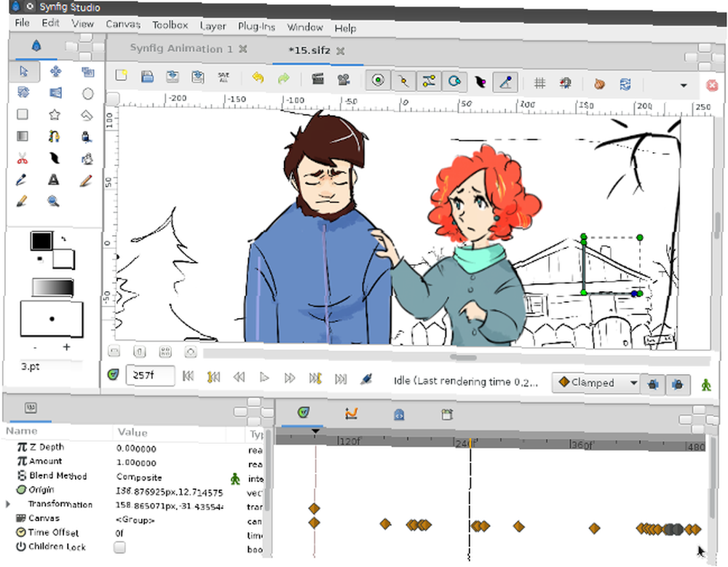Open the Curves graph panel tab
Screen dimensions: 728x567
[x=352, y=413]
